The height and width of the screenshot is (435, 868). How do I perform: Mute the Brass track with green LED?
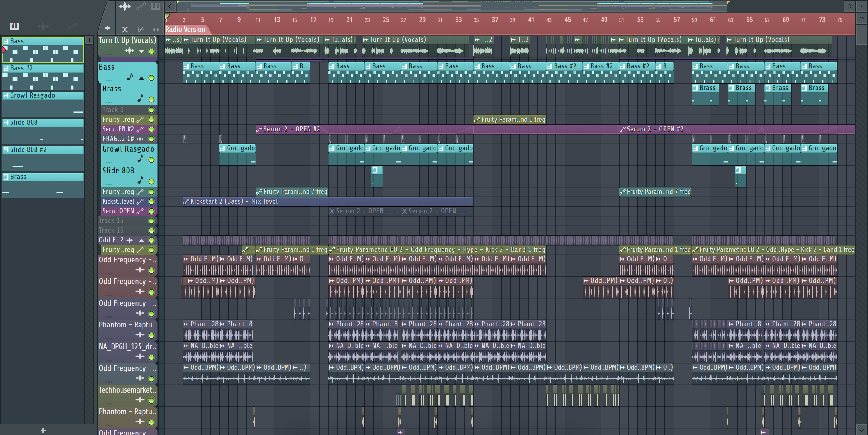click(152, 100)
